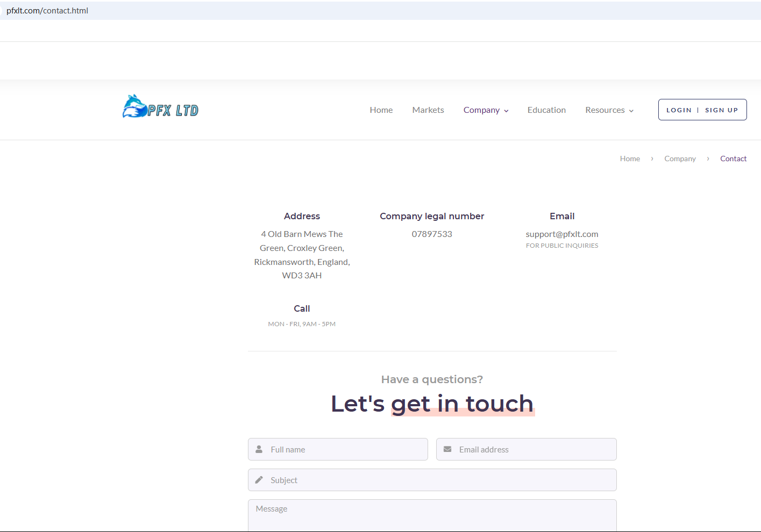Focus the Email address input field
Image resolution: width=761 pixels, height=532 pixels.
527,449
